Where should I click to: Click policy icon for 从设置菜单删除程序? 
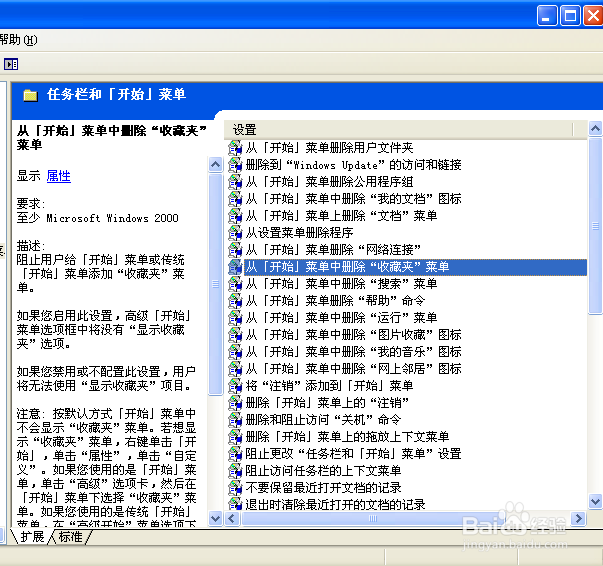coord(235,233)
